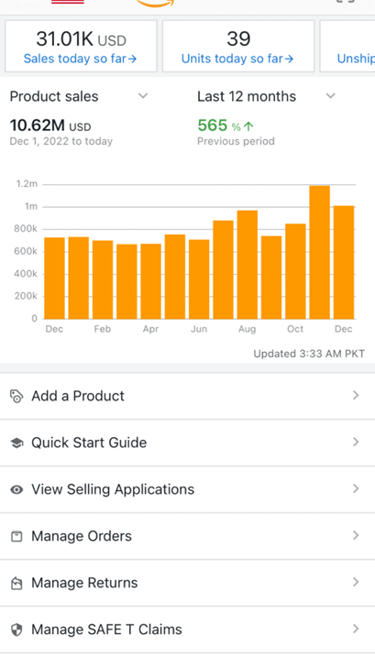Click the View Selling Applications eye icon

16,489
